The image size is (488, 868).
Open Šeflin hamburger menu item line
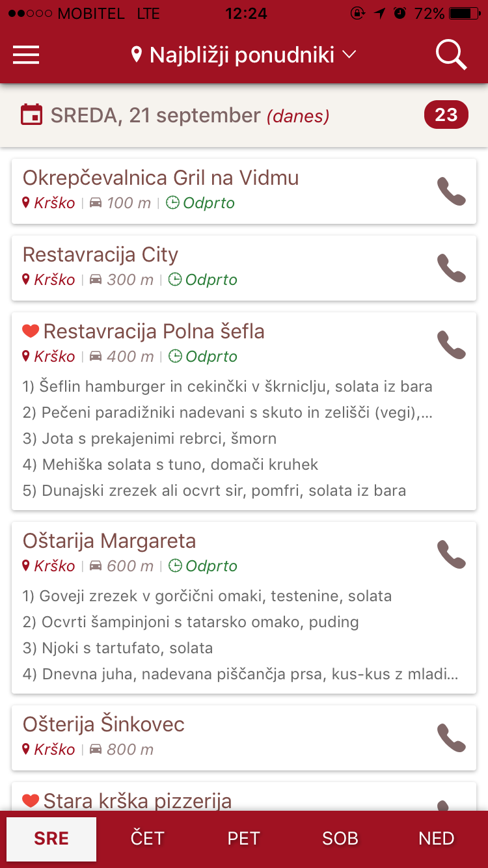pos(227,387)
